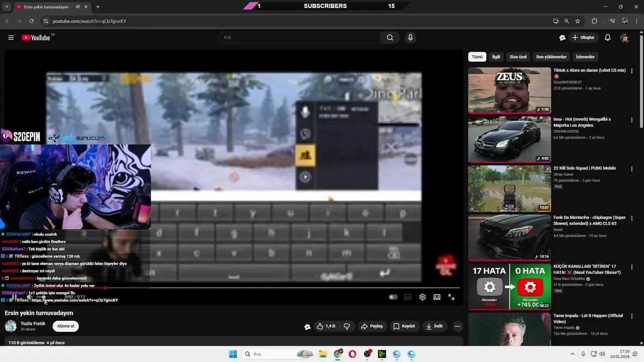This screenshot has height=362, width=644.
Task: Open a new Chrome tab
Action: point(98,7)
